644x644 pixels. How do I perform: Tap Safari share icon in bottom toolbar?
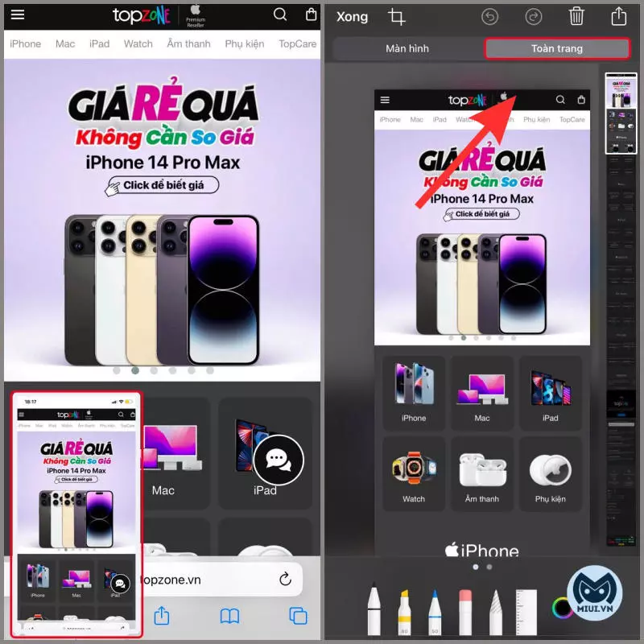162,615
